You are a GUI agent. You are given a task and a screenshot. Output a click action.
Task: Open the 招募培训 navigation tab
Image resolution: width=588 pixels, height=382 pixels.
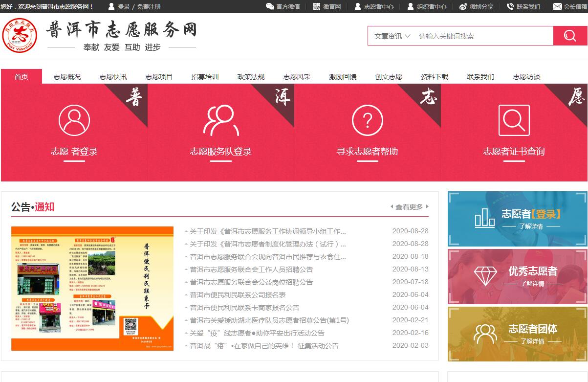pos(205,77)
